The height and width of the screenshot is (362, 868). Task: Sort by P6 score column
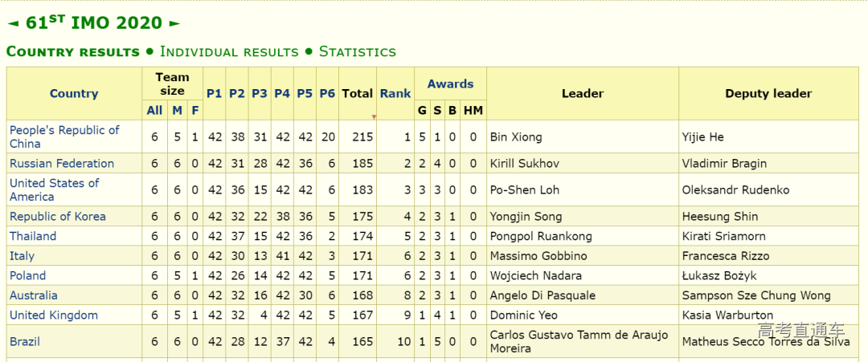327,93
